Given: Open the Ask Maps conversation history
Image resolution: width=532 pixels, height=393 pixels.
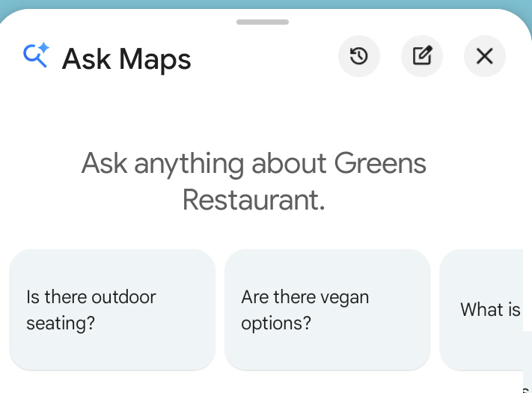Looking at the screenshot, I should click(359, 56).
